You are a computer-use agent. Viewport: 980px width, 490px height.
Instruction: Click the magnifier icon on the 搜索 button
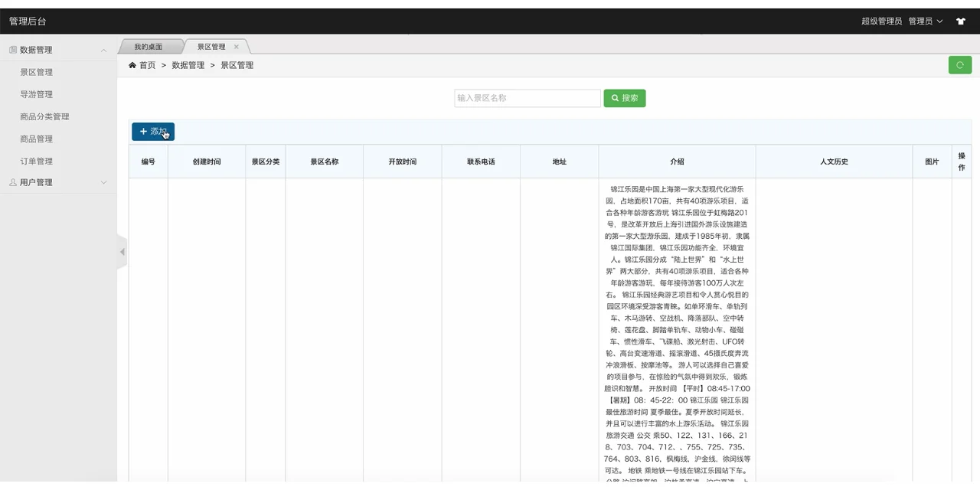(x=615, y=98)
